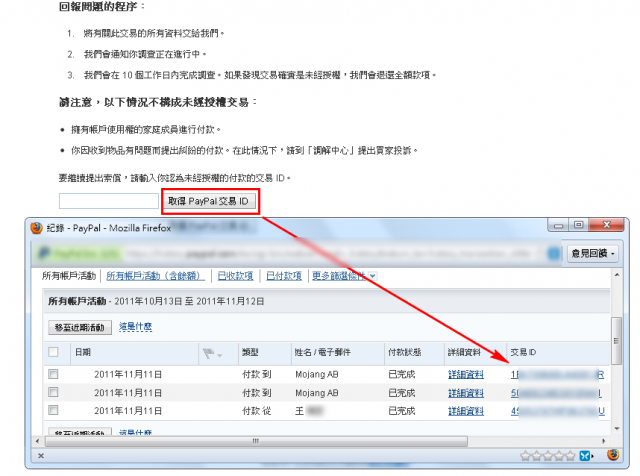This screenshot has height=476, width=640.
Task: Close the add-on bar with X
Action: point(41,456)
